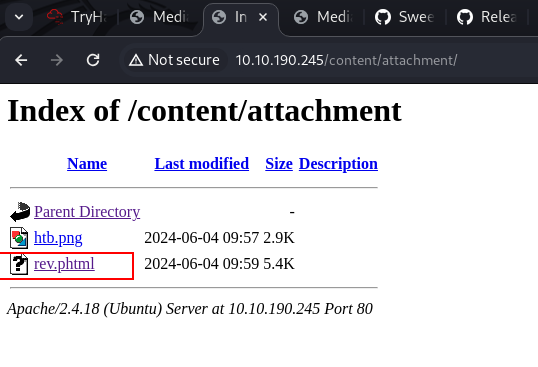Switch to the Swee GitHub tab

[405, 16]
